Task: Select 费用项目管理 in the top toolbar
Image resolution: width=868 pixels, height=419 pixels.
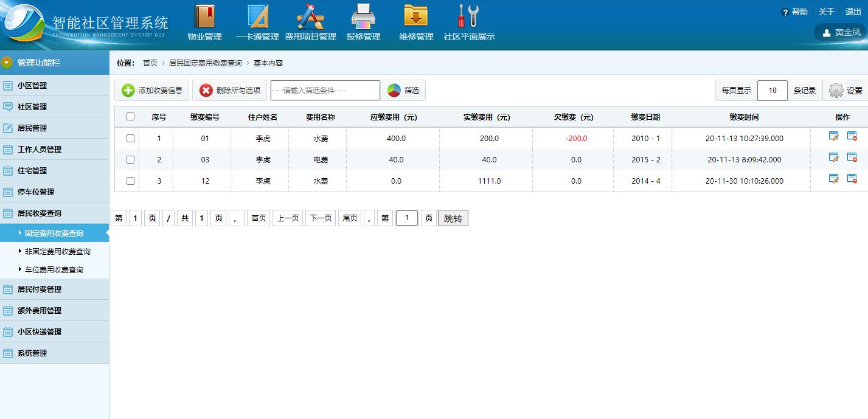Action: coord(310,23)
